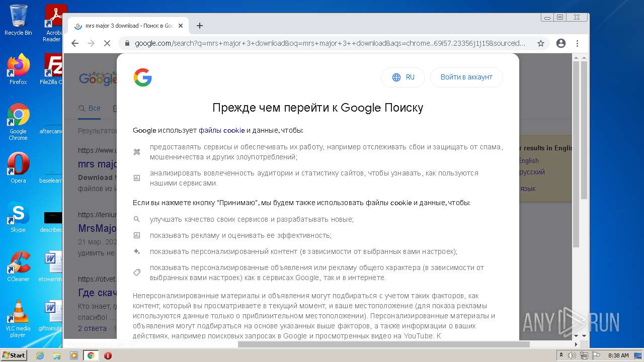Click the horizontal page scrollbar

(384, 344)
